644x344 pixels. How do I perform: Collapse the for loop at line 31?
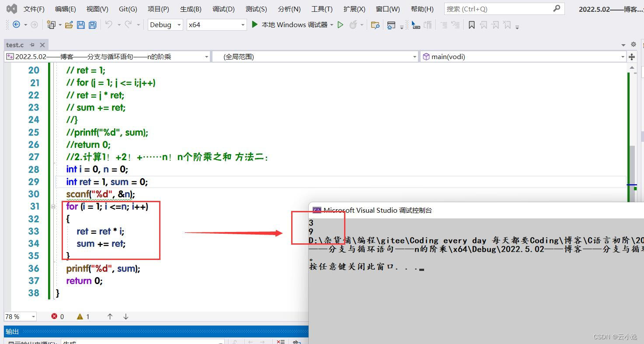[53, 206]
